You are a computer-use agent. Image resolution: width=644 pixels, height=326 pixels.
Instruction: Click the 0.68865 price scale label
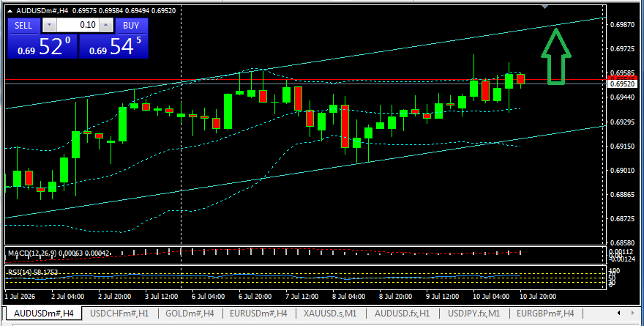click(623, 194)
